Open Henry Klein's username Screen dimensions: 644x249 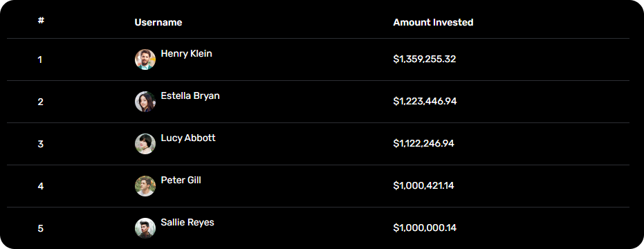tap(187, 53)
